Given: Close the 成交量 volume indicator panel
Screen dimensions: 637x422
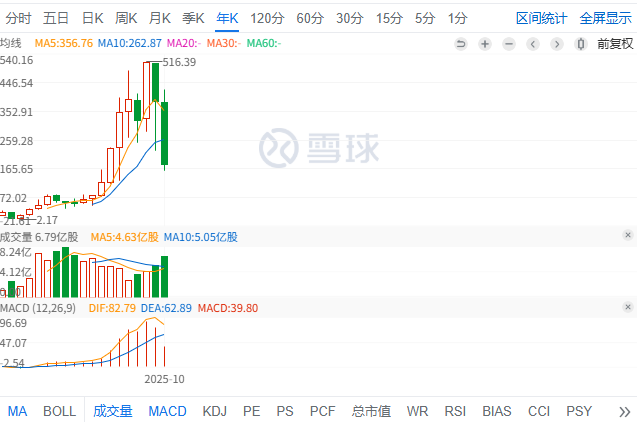Looking at the screenshot, I should tap(629, 235).
